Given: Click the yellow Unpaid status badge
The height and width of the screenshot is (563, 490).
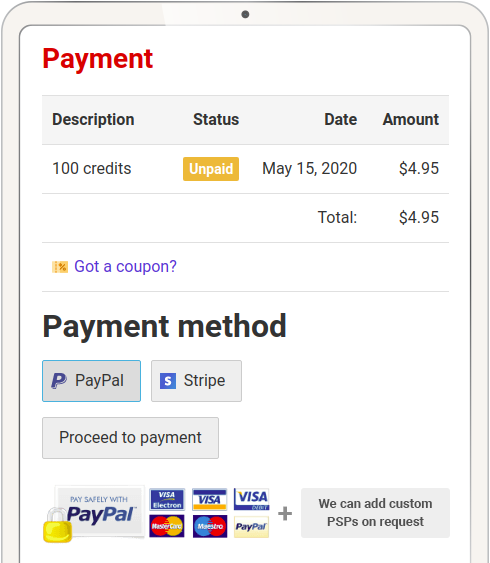Looking at the screenshot, I should (x=211, y=169).
